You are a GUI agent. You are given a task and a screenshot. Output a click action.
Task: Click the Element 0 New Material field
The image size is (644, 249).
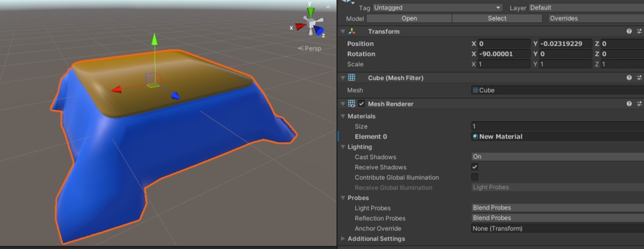[557, 136]
